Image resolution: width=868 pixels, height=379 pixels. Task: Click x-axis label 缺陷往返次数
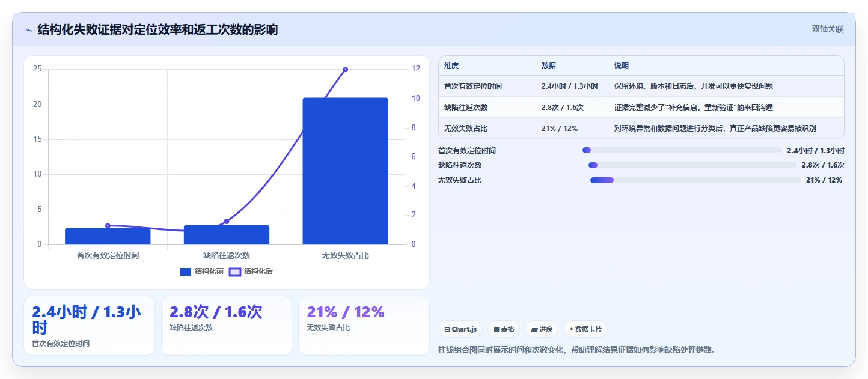pyautogui.click(x=227, y=255)
